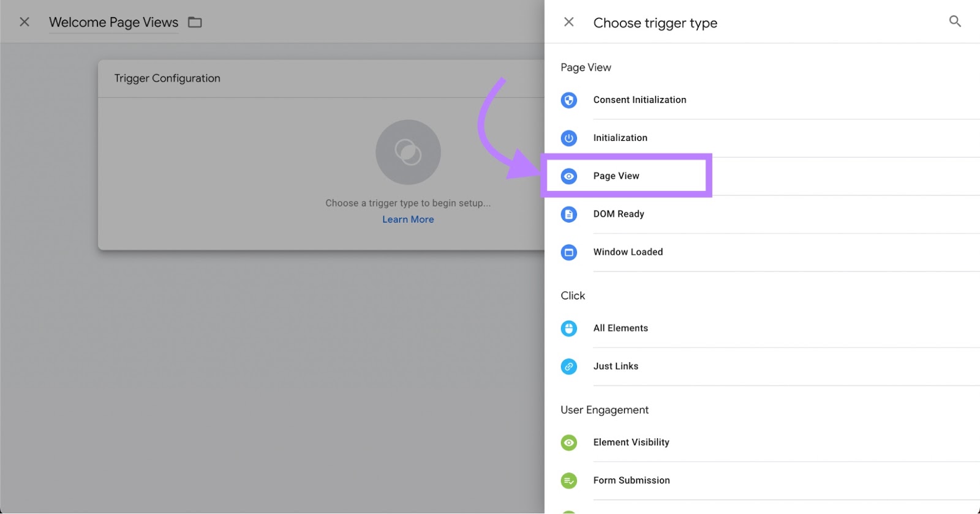Click the All Elements mouse icon
Viewport: 980px width, 514px height.
pos(568,329)
